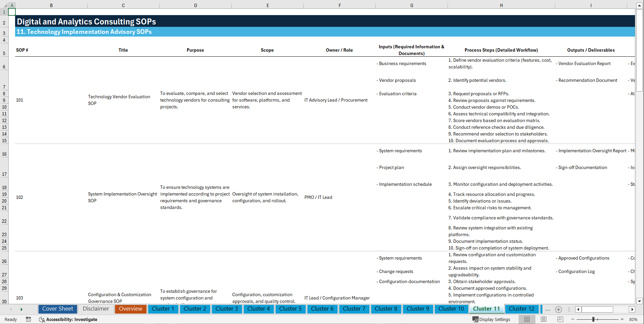Open Page Layout view from status bar
Screen dimensions: 644x324
point(543,319)
